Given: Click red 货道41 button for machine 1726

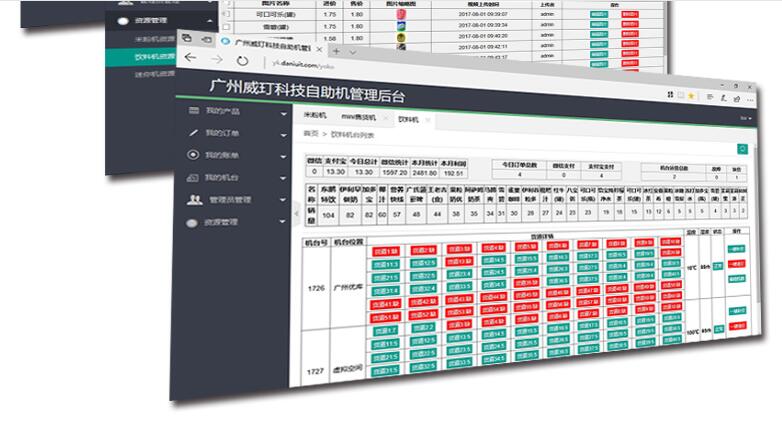Looking at the screenshot, I should (x=385, y=304).
